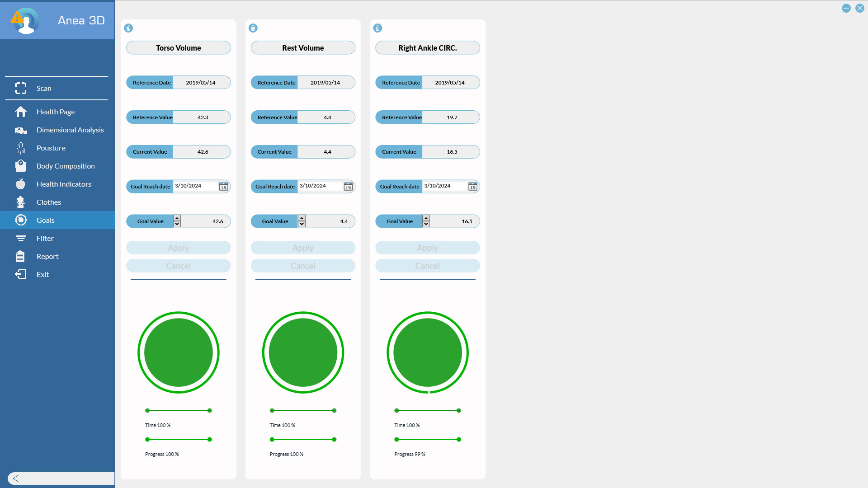
Task: Delete the Torso Volume goal card
Action: tap(128, 28)
